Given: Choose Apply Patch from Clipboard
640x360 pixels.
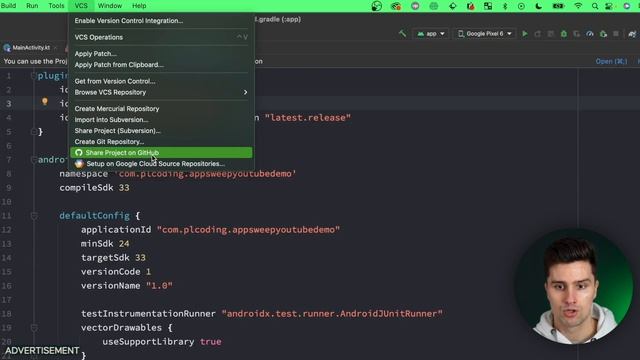Looking at the screenshot, I should point(161,65).
